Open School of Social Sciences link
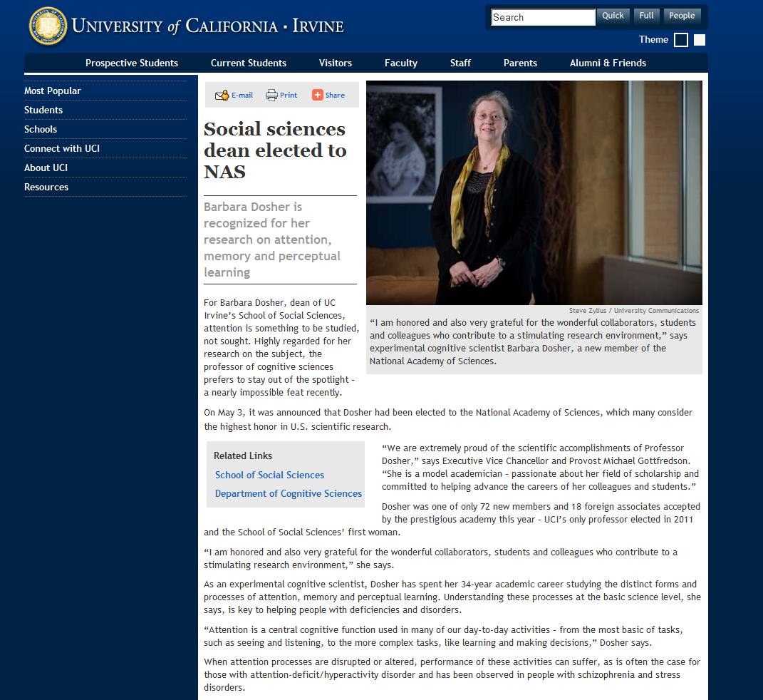This screenshot has height=700, width=763. point(269,475)
